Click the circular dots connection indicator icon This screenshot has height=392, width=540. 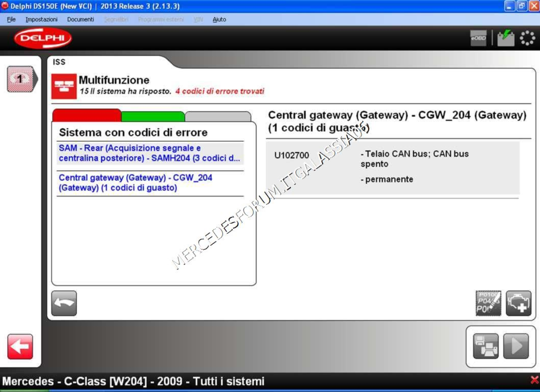pos(528,38)
